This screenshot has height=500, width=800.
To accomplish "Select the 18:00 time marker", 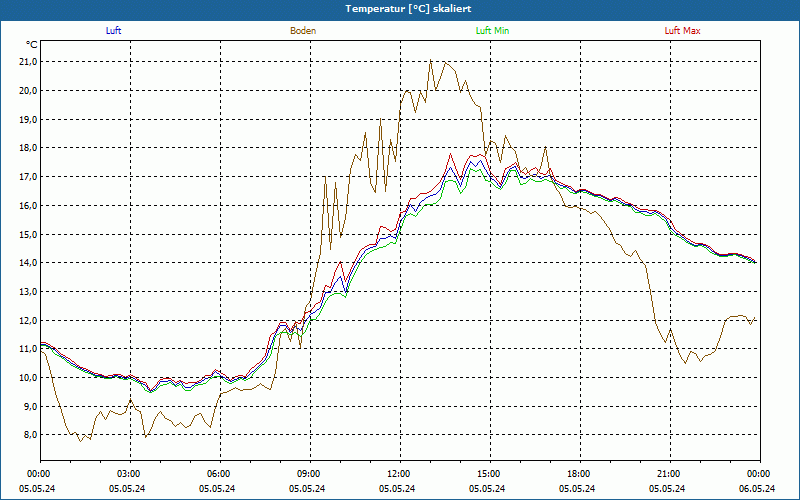I will click(579, 474).
